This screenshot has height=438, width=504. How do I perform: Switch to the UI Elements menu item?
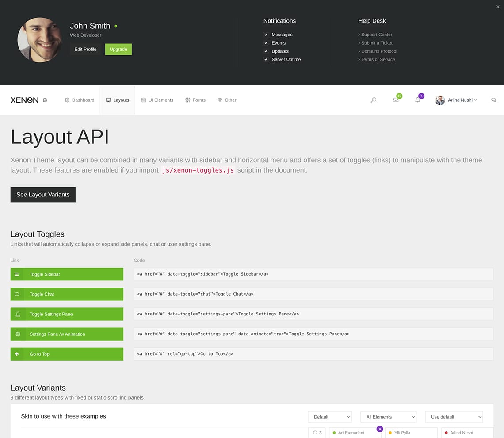coord(157,100)
